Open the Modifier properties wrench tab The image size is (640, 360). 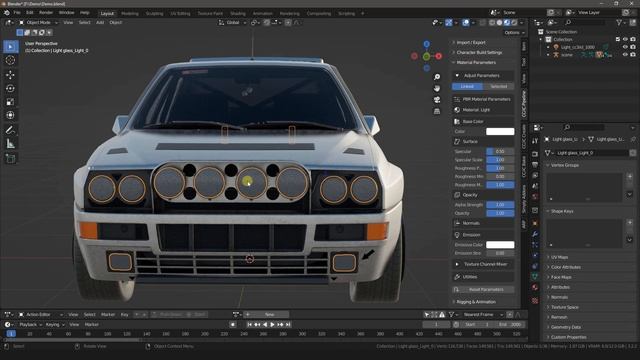pos(535,234)
